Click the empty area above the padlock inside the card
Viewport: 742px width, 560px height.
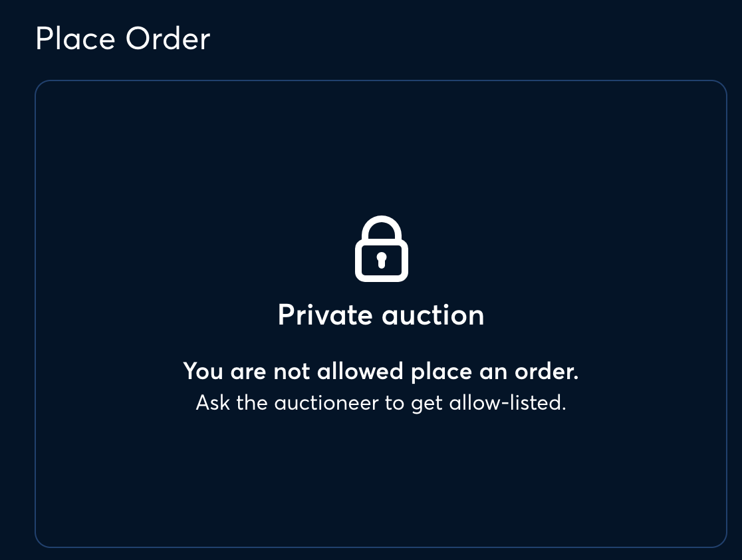tap(381, 147)
